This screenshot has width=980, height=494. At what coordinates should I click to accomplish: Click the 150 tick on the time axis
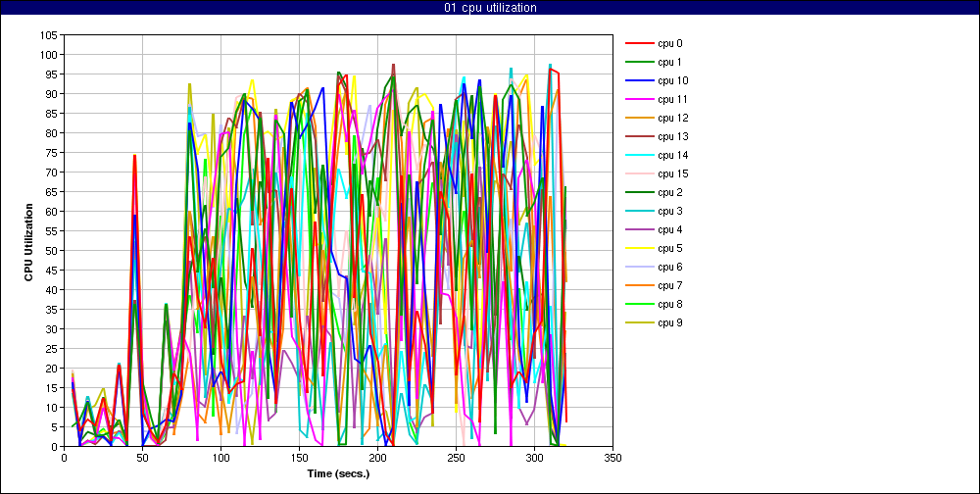pyautogui.click(x=299, y=459)
